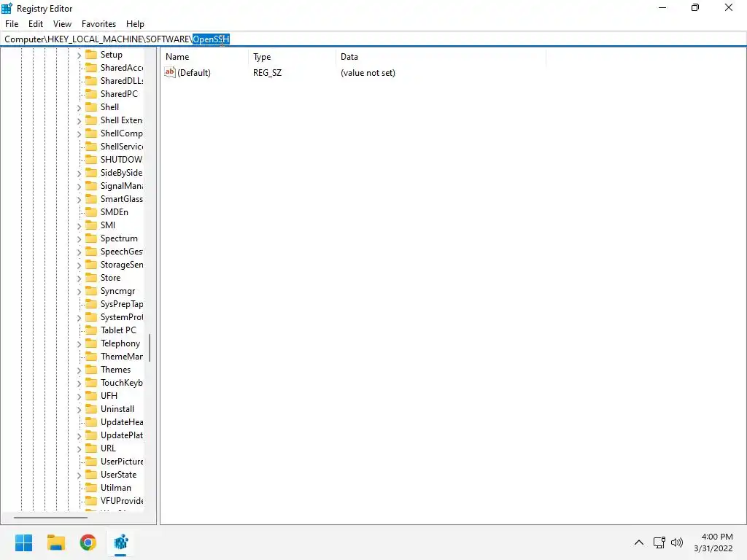Screen dimensions: 747x560
Task: Expand the Shell Extensions key
Action: (x=79, y=121)
